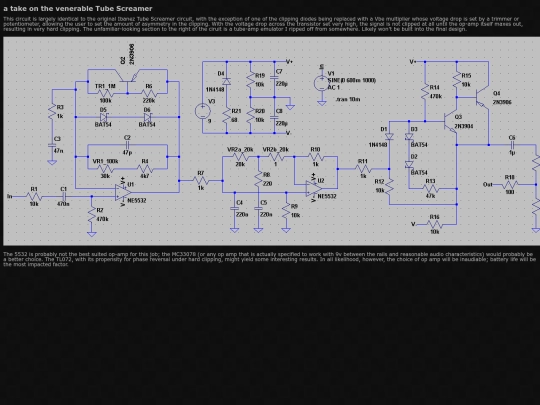Click the 'R11' resistor label

pos(363,161)
